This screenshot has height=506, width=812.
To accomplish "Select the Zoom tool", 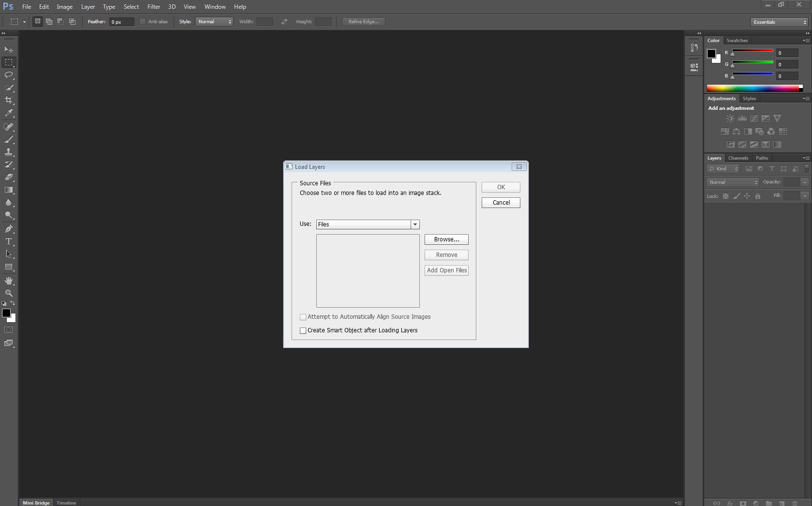I will click(x=9, y=293).
